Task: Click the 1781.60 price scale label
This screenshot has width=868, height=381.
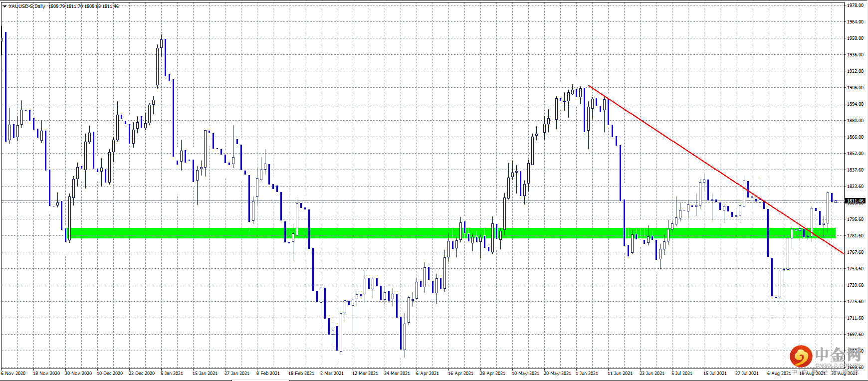Action: 855,236
